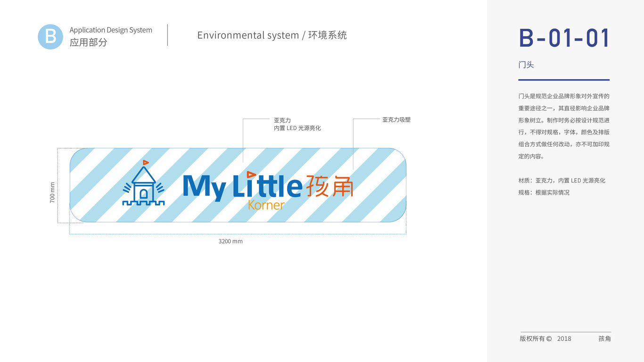The width and height of the screenshot is (644, 362).
Task: Click the castle logo on the sign
Action: tap(143, 183)
